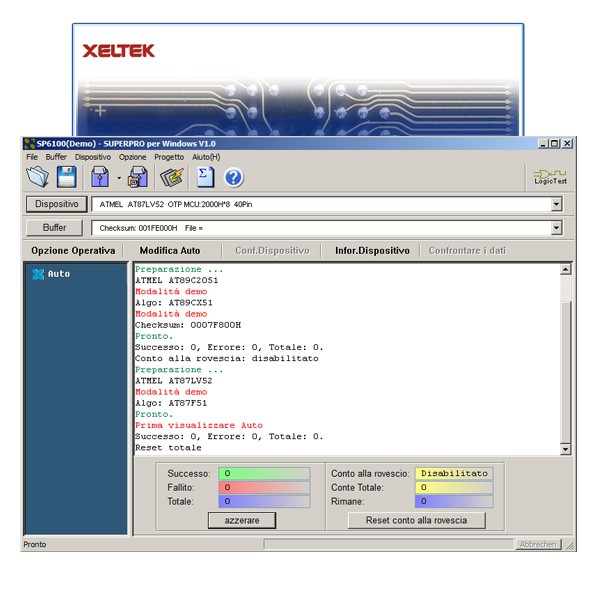Screen dimensions: 600x600
Task: Open the Aiuto(H) menu
Action: (206, 157)
